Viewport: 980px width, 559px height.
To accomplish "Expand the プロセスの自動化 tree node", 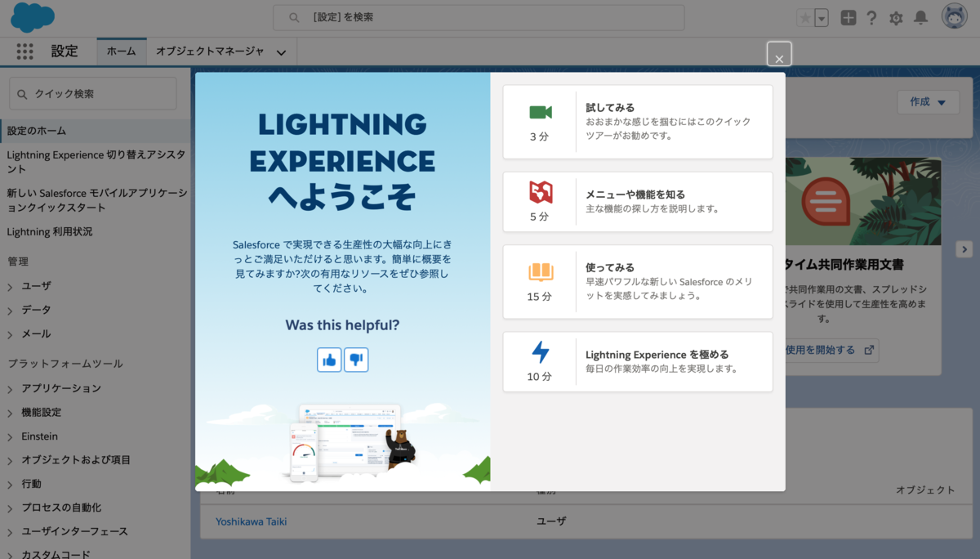I will click(x=10, y=508).
